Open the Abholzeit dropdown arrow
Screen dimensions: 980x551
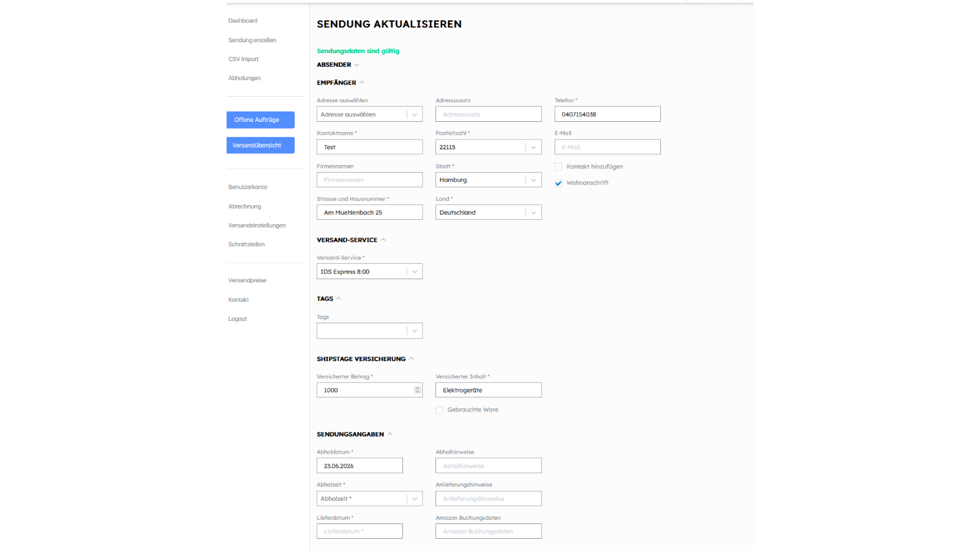(415, 499)
